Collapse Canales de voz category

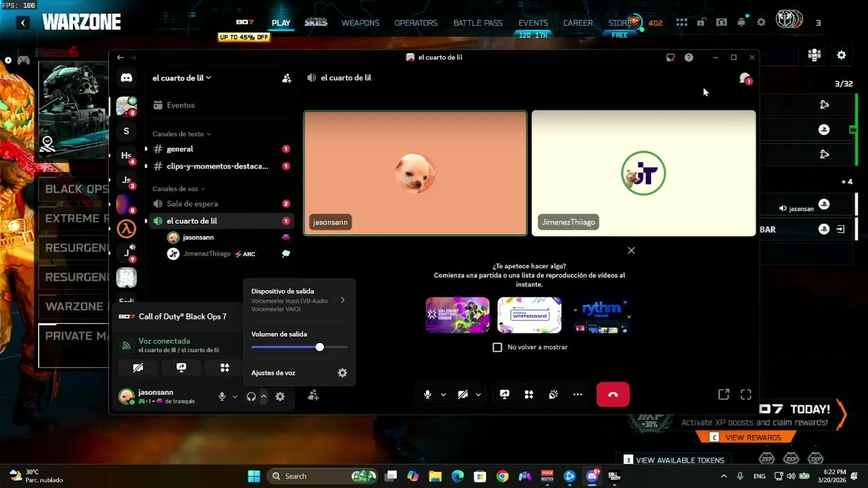click(179, 189)
